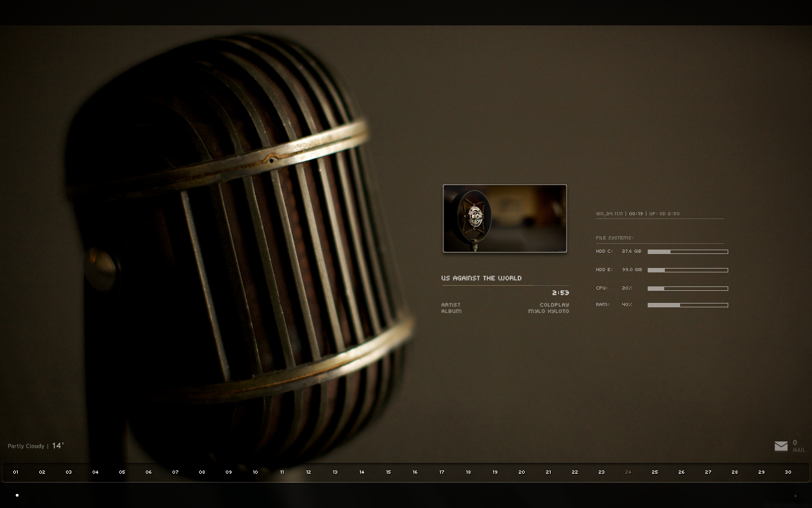Select calendar day 20
This screenshot has width=812, height=508.
click(x=521, y=472)
